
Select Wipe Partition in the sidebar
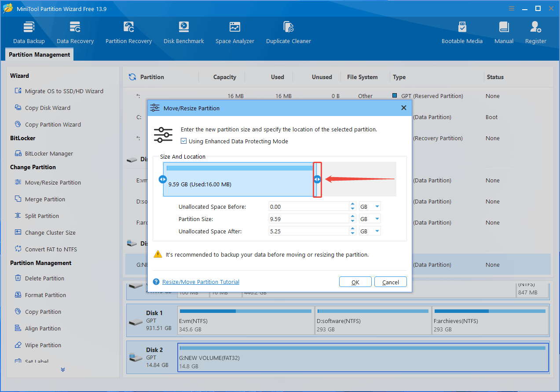[x=38, y=345]
